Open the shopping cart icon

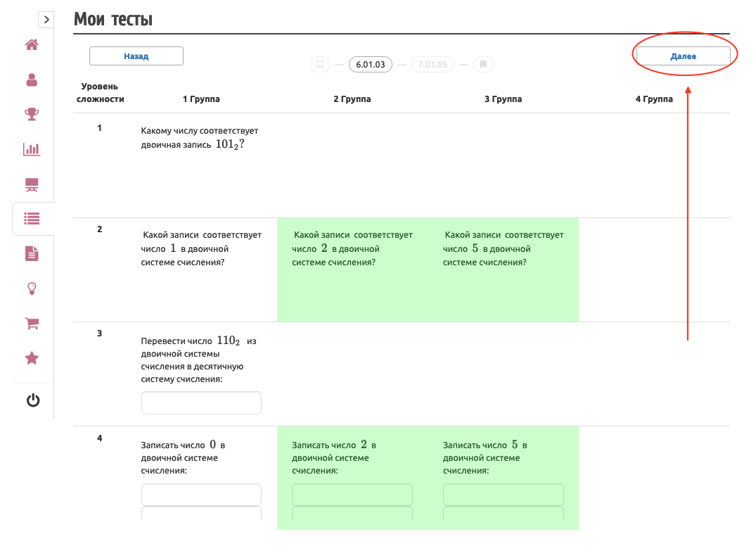coord(32,323)
